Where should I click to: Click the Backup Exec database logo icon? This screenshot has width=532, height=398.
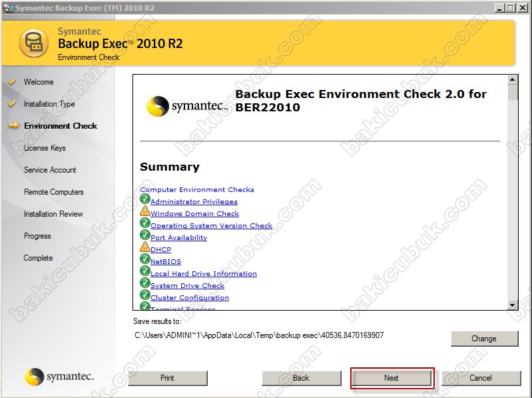(34, 43)
